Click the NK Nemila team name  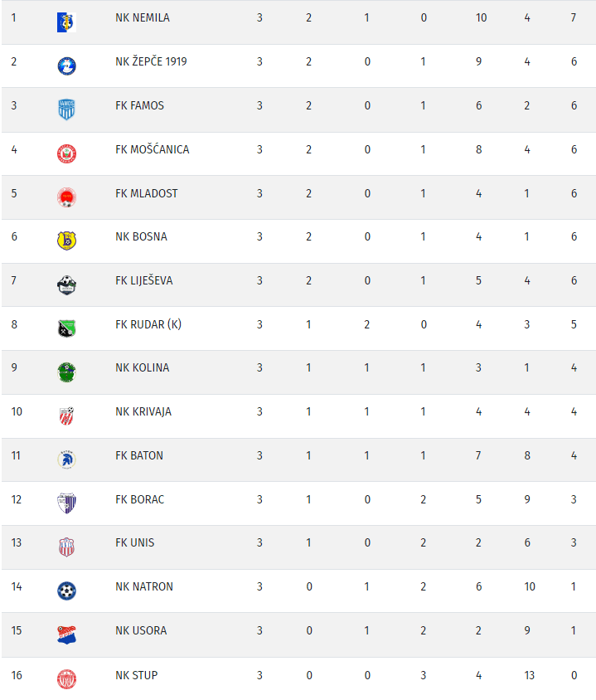[143, 17]
